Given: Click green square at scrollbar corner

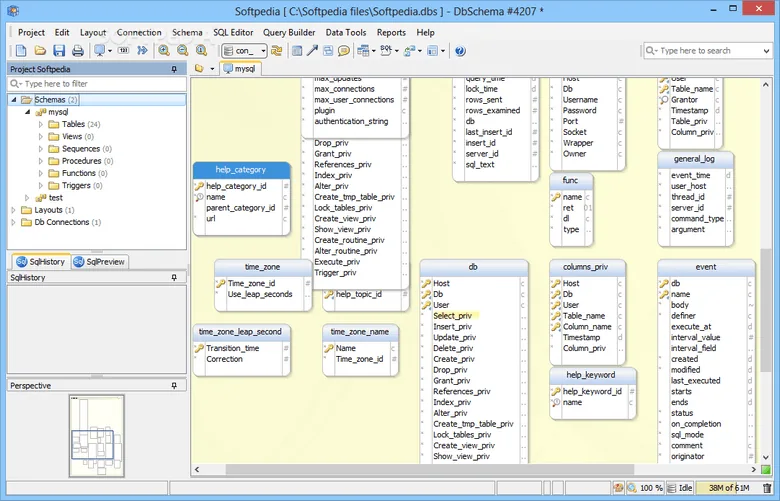Looking at the screenshot, I should coord(766,469).
